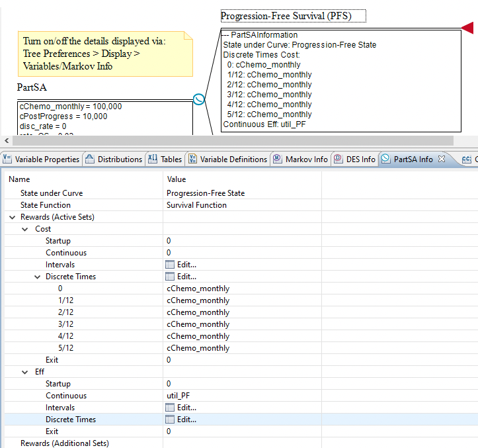Close the PartSA Info tab
The height and width of the screenshot is (448, 478).
coord(442,159)
